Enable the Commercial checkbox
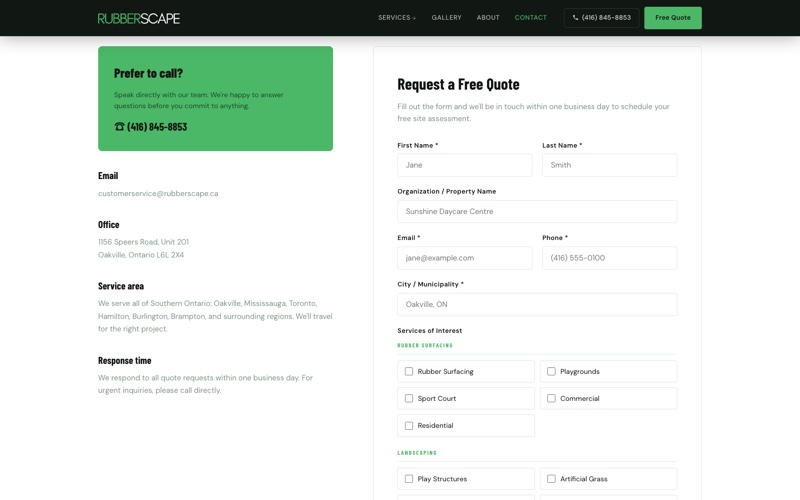Viewport: 800px width, 500px height. click(x=551, y=398)
